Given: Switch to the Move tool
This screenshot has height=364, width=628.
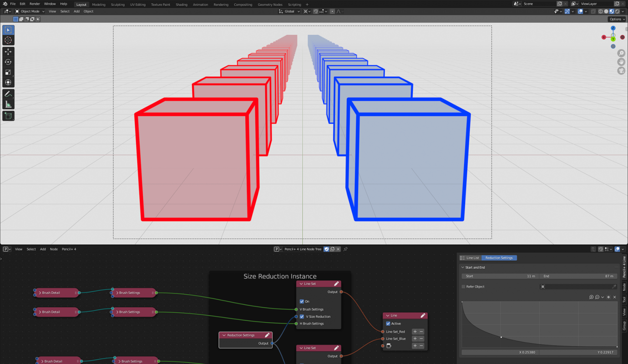Looking at the screenshot, I should pyautogui.click(x=8, y=51).
